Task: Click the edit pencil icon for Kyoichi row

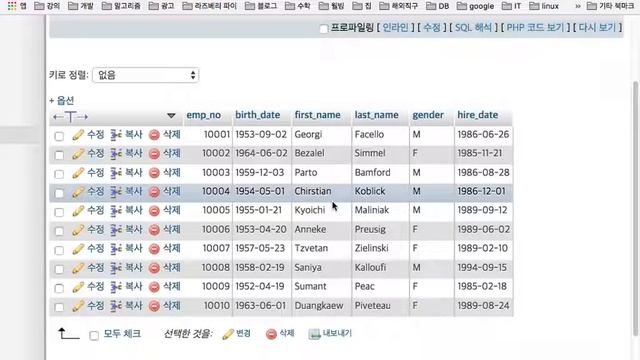Action: 78,211
